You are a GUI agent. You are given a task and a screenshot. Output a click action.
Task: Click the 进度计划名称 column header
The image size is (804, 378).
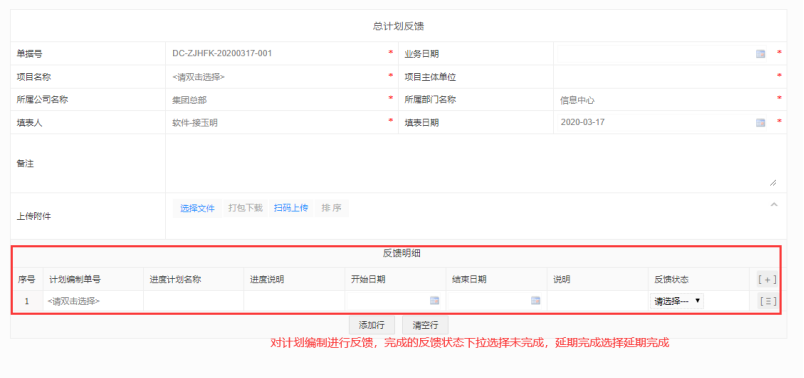click(x=175, y=280)
